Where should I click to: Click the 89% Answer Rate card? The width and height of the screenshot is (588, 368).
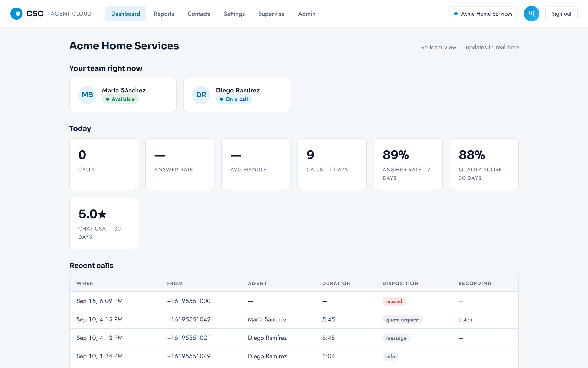pyautogui.click(x=408, y=164)
